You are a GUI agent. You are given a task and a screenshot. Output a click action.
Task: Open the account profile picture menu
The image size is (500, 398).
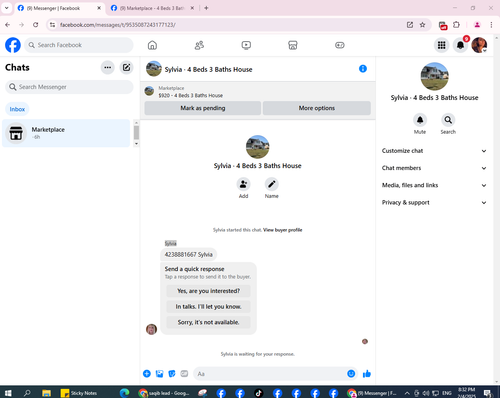[x=479, y=45]
